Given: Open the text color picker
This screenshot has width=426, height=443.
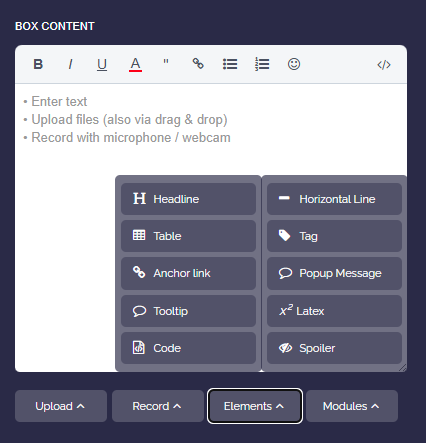Looking at the screenshot, I should (135, 64).
